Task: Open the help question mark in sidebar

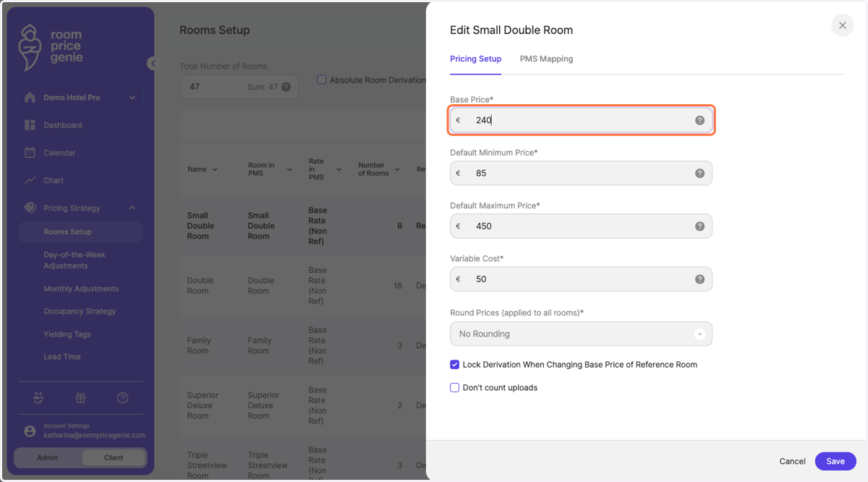Action: 123,398
